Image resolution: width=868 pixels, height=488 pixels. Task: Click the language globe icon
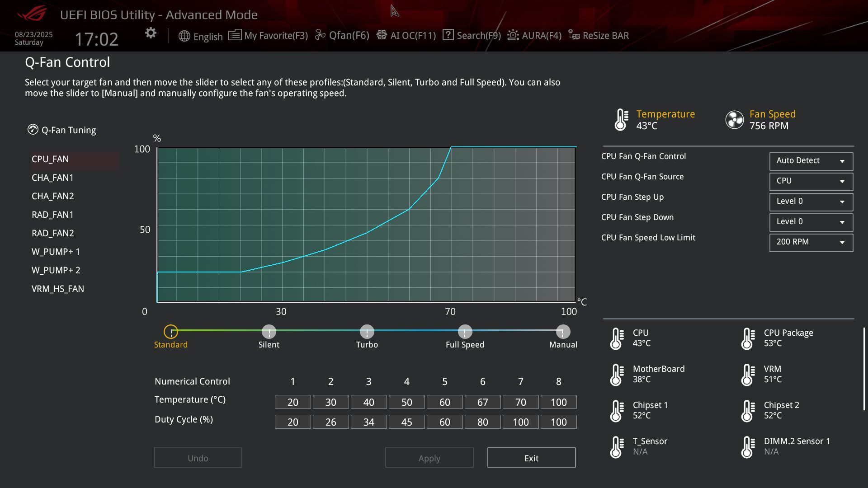pos(184,36)
